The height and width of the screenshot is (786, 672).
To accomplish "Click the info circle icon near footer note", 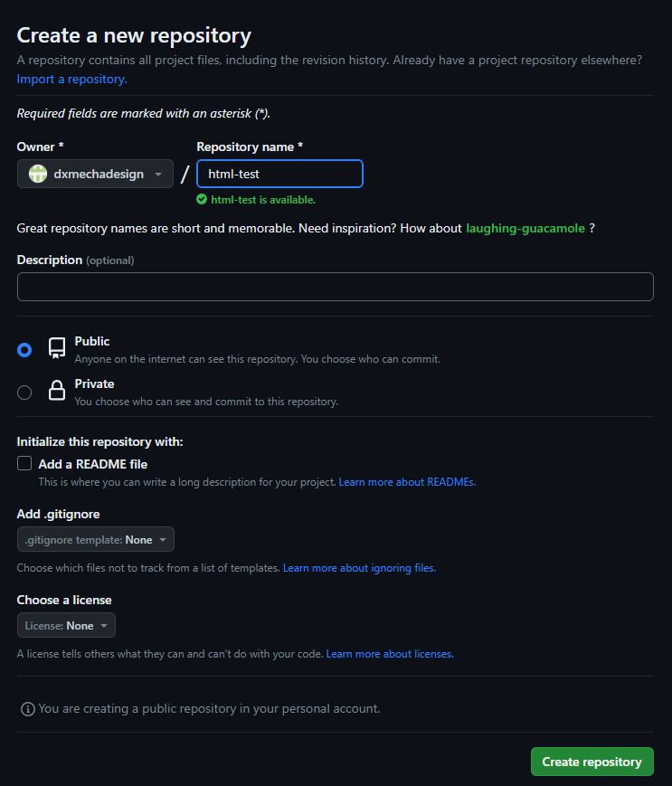I will (27, 709).
